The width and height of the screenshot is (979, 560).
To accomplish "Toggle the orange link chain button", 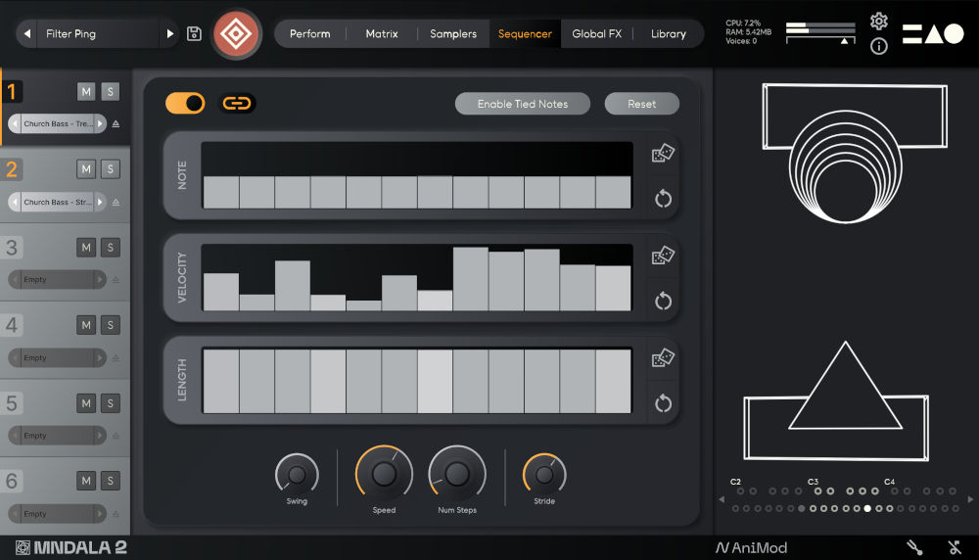I will pos(236,103).
